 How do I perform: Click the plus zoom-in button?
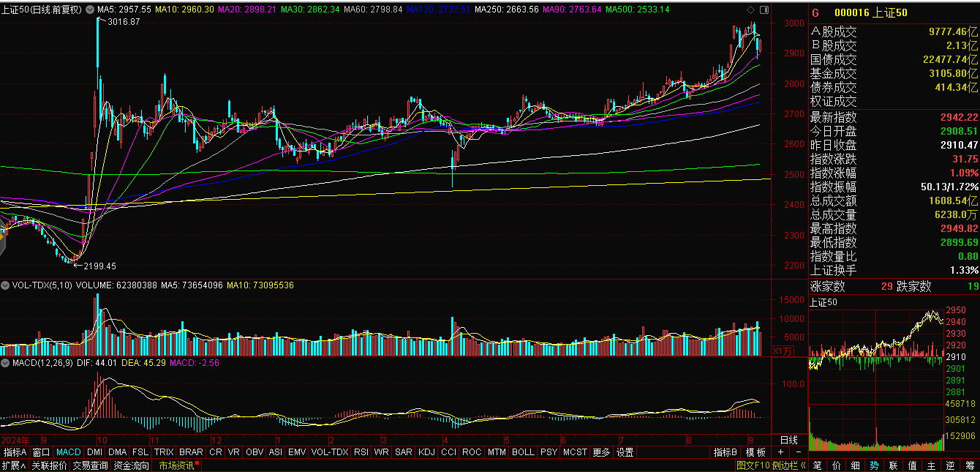[x=780, y=452]
